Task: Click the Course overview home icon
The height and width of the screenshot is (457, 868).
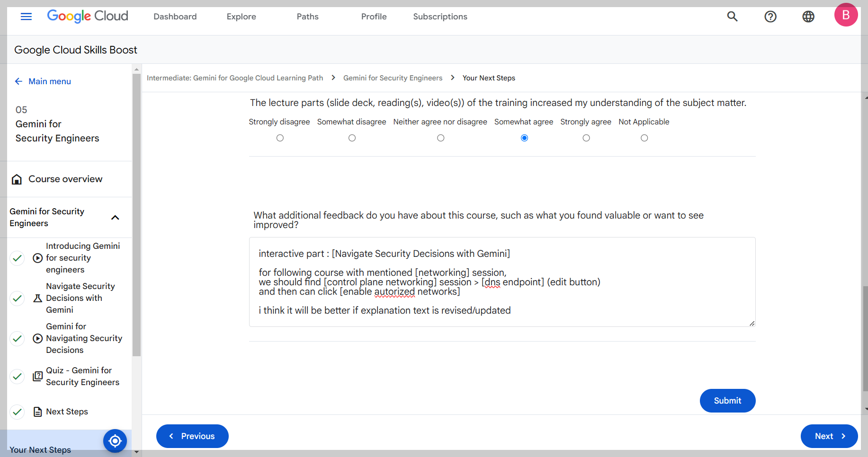Action: [17, 179]
